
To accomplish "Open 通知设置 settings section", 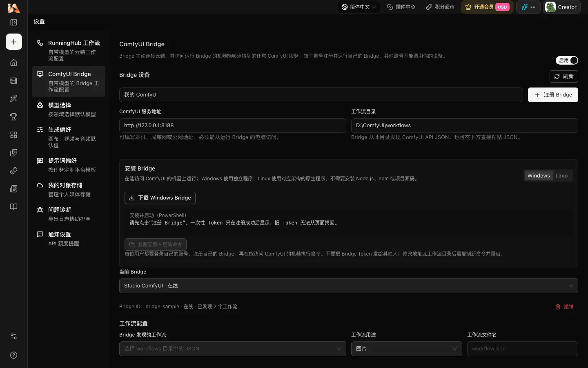I will click(69, 238).
